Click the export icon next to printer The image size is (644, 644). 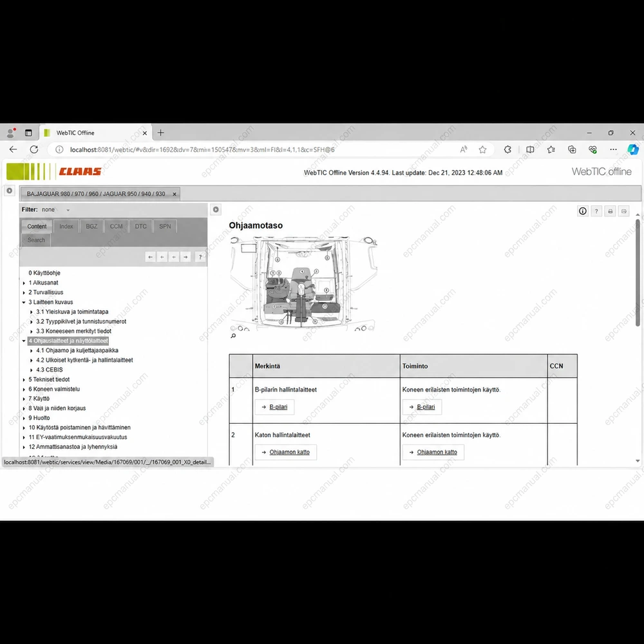pyautogui.click(x=624, y=211)
